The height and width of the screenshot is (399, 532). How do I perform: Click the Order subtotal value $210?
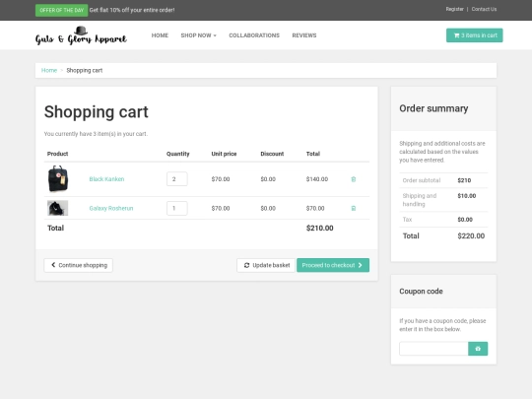464,180
